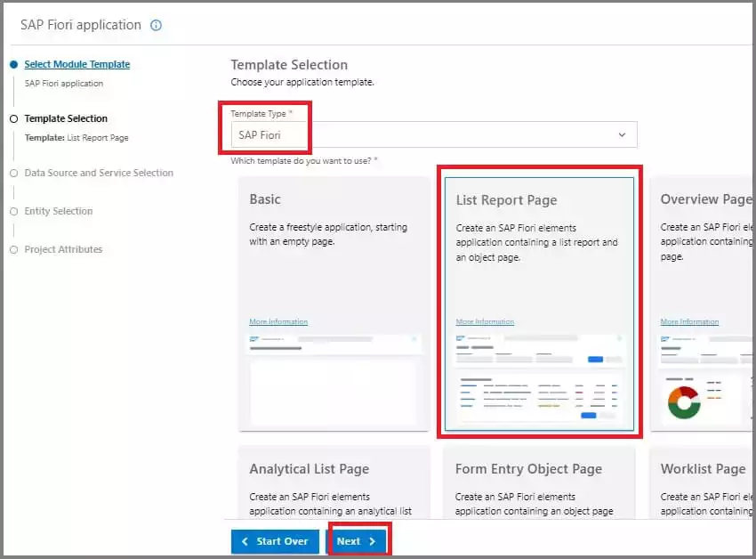Image resolution: width=756 pixels, height=559 pixels.
Task: Open More Information link on List Report Page card
Action: 485,321
